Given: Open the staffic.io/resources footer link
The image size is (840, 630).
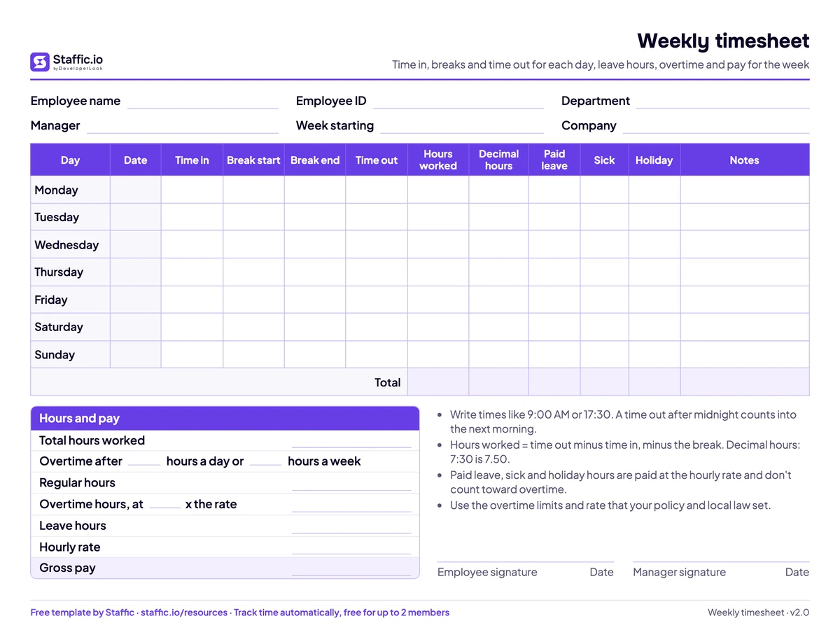Looking at the screenshot, I should coord(184,612).
